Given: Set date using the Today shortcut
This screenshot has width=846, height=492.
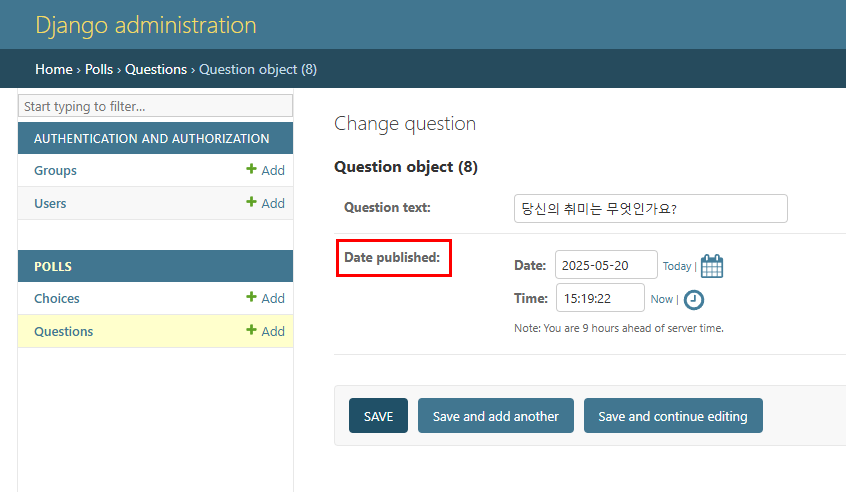Looking at the screenshot, I should (677, 266).
